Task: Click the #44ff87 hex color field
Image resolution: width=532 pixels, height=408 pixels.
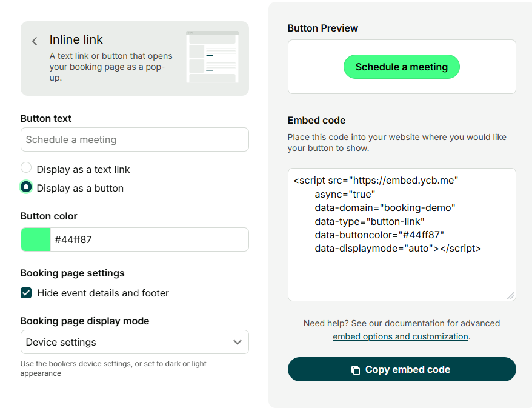Action: (x=148, y=239)
